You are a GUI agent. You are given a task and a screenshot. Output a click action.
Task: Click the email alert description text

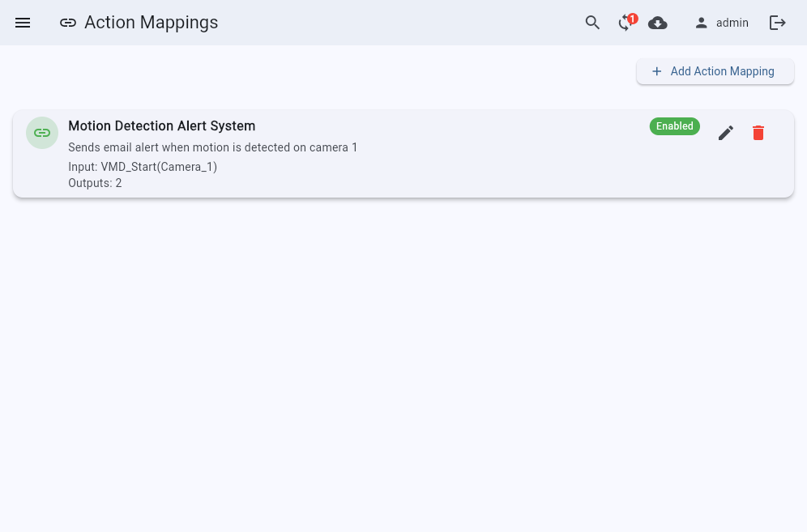tap(212, 147)
